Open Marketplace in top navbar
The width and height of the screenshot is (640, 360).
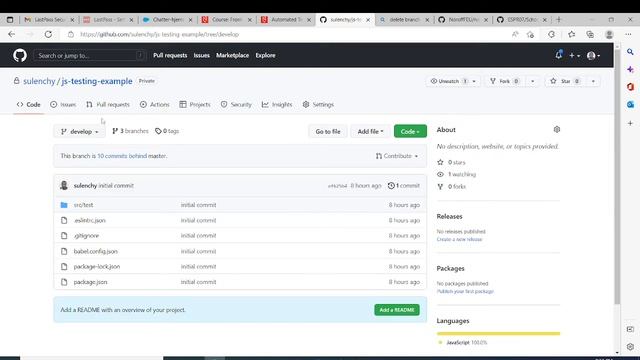(233, 56)
